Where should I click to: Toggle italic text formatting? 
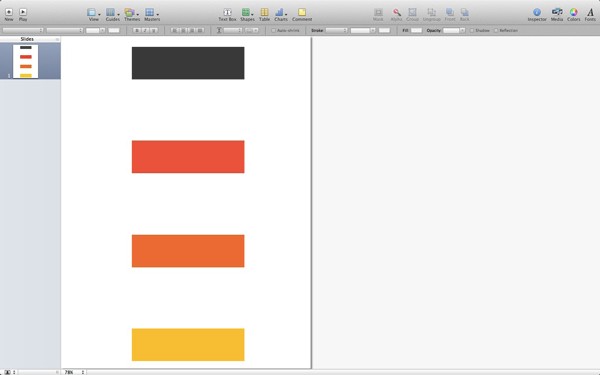(145, 30)
